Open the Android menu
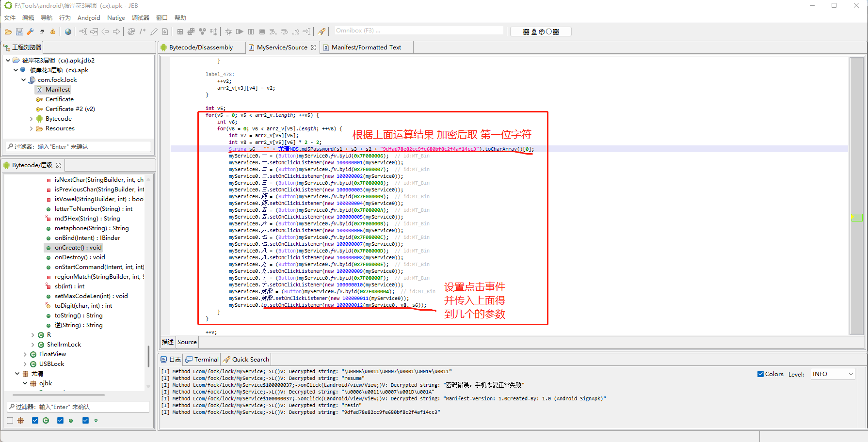 [89, 18]
